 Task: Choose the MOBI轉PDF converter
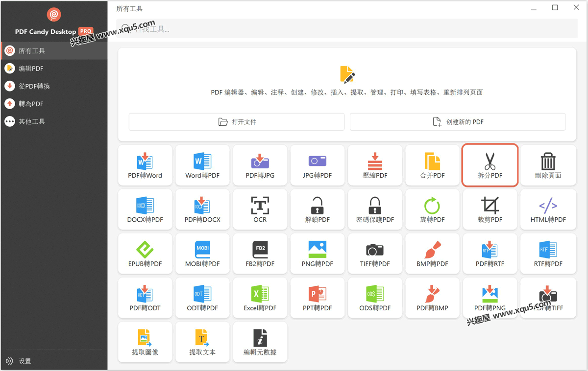click(x=202, y=254)
